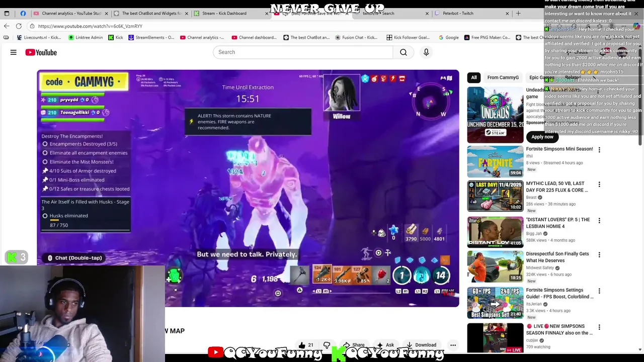This screenshot has width=644, height=362.
Task: Open the YouTube guide hamburger menu
Action: point(14,52)
